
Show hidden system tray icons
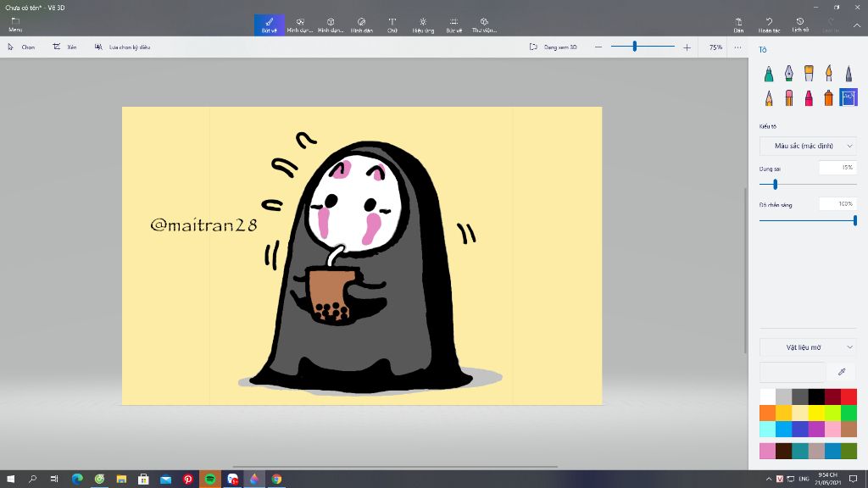point(768,480)
